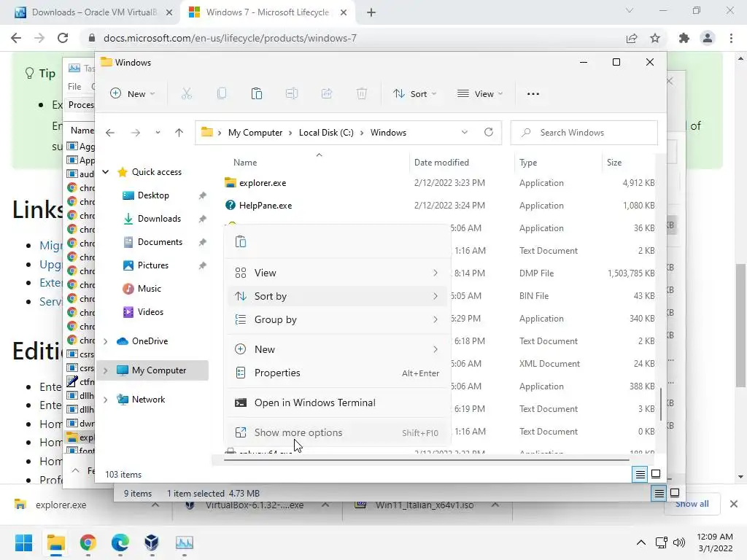The width and height of the screenshot is (747, 560).
Task: Expand the New dropdown in Explorer toolbar
Action: pos(133,94)
